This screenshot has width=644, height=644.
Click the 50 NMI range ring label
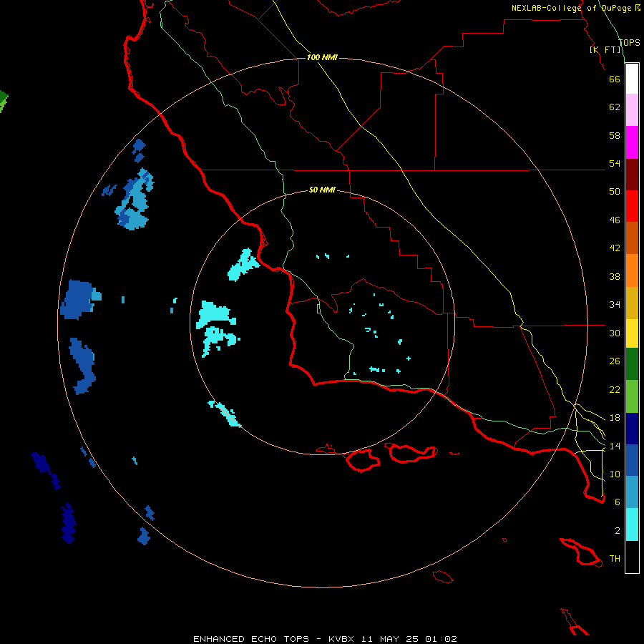pos(322,190)
